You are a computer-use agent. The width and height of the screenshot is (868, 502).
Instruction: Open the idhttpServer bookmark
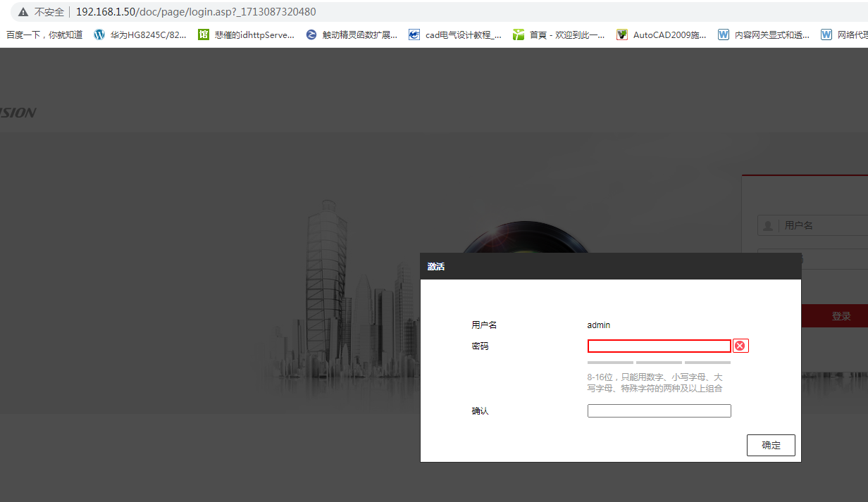tap(247, 34)
